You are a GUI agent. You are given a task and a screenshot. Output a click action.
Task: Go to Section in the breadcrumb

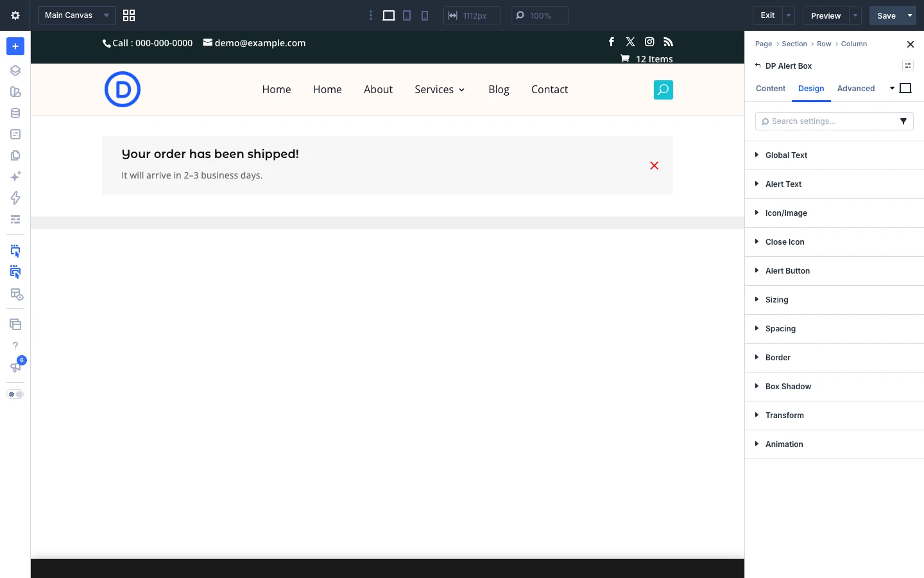click(x=794, y=44)
